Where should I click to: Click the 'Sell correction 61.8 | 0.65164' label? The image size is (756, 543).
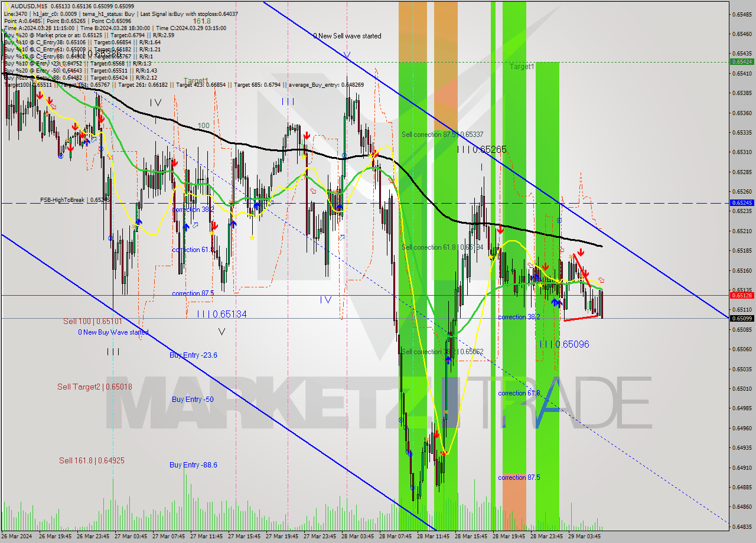coord(442,247)
